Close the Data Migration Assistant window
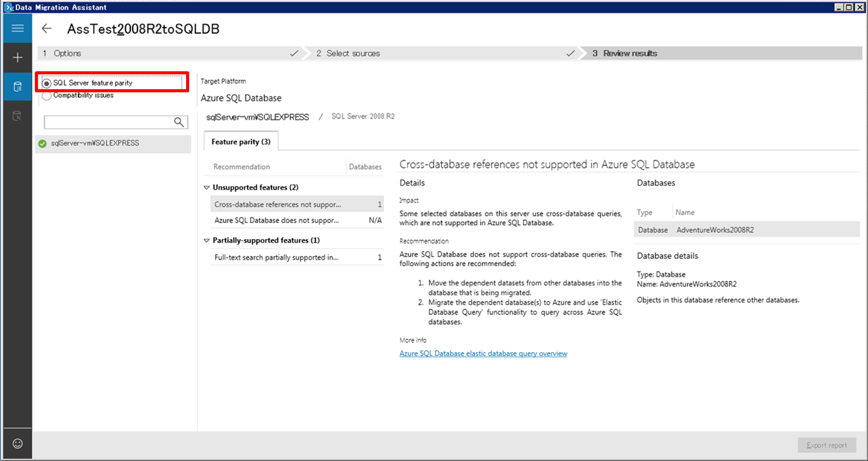 [859, 7]
